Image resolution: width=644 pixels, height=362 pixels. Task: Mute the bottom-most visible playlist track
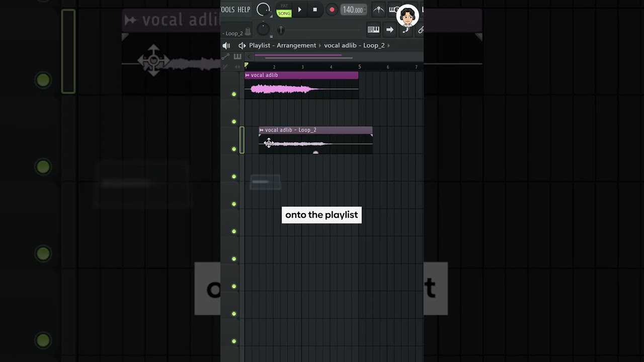[x=234, y=341]
